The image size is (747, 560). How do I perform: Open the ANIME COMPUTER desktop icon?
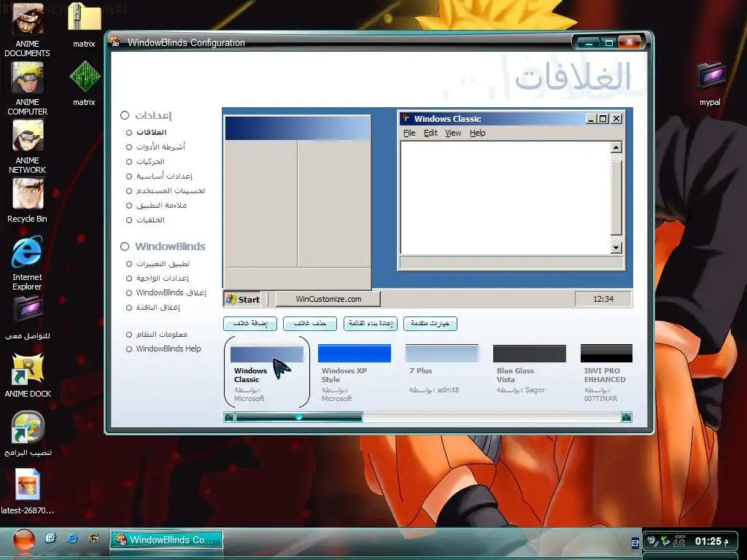[27, 88]
